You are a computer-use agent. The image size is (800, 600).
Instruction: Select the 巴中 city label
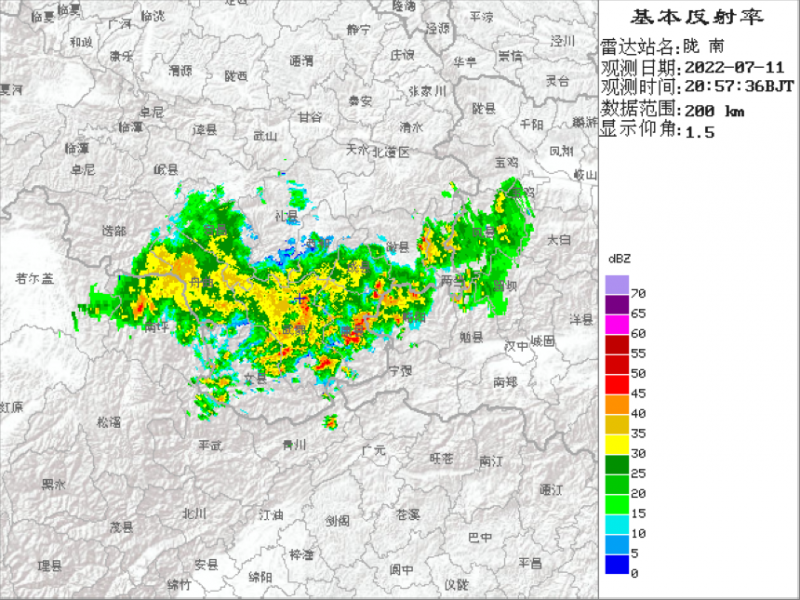tap(480, 537)
